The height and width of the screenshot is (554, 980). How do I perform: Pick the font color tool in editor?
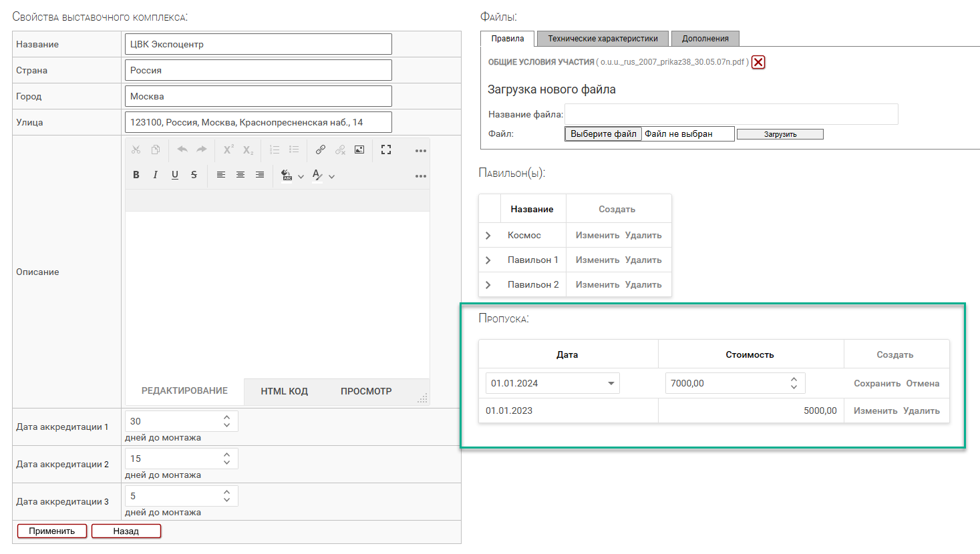click(317, 175)
